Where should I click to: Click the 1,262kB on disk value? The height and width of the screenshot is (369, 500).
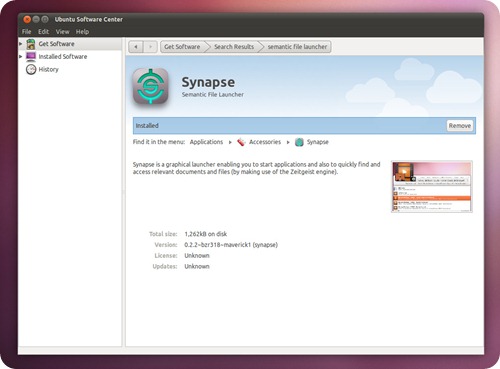206,234
